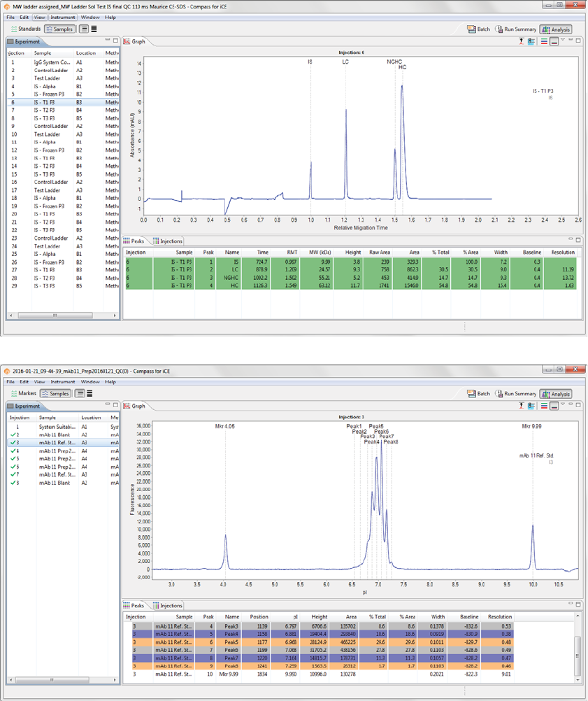Click the NGHC peak row in Peaks table
The height and width of the screenshot is (701, 588).
[x=351, y=278]
